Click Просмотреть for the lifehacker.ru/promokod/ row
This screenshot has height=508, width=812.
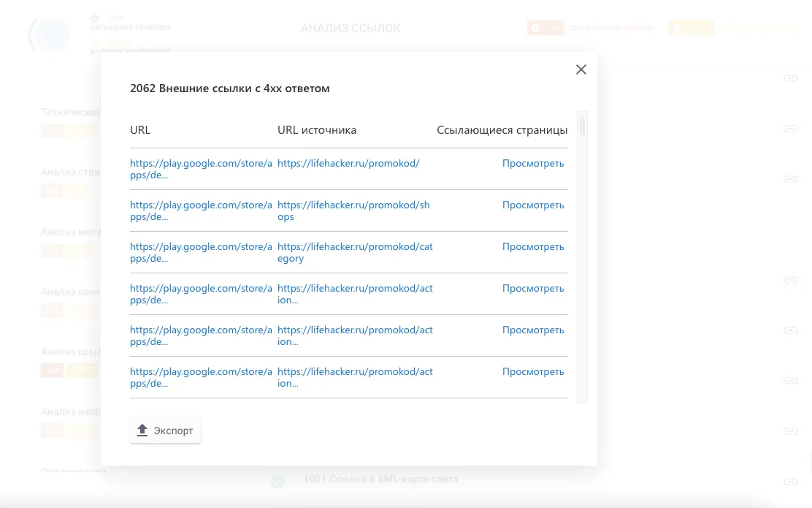click(533, 163)
